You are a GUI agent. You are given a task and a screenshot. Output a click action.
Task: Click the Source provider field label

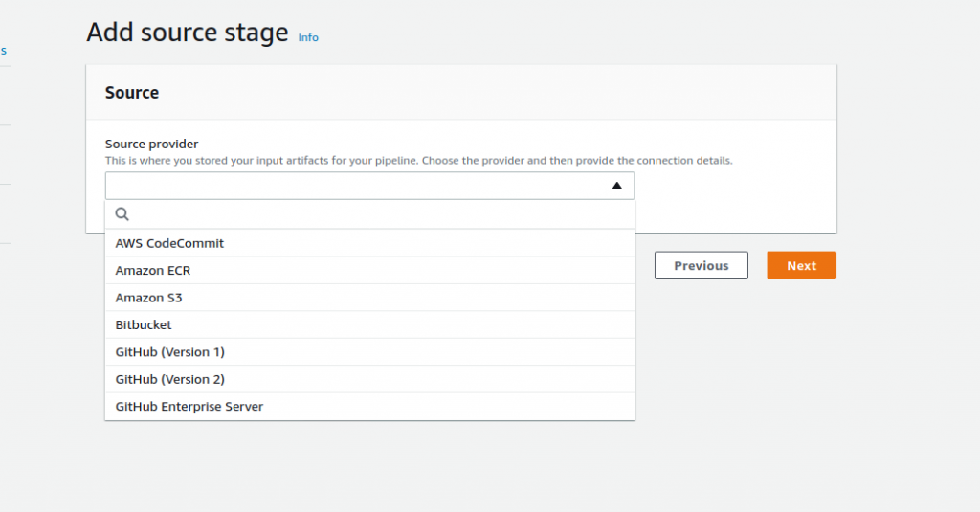point(151,144)
